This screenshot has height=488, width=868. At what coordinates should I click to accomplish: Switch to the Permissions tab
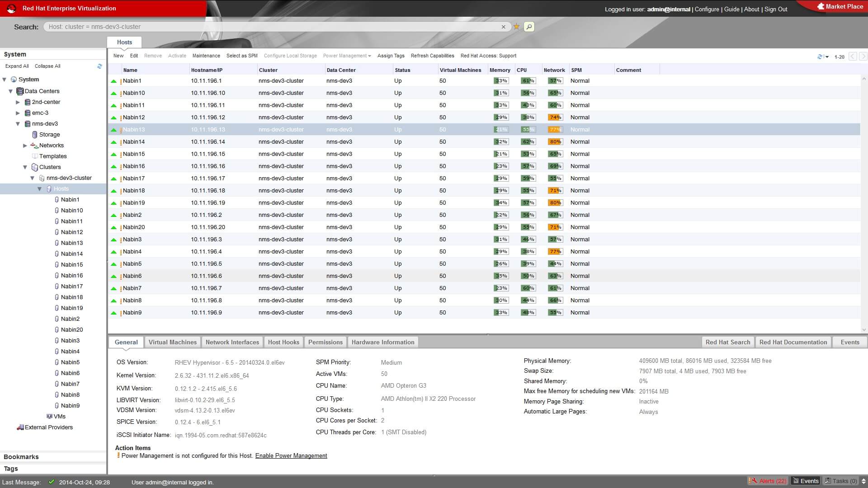point(325,342)
